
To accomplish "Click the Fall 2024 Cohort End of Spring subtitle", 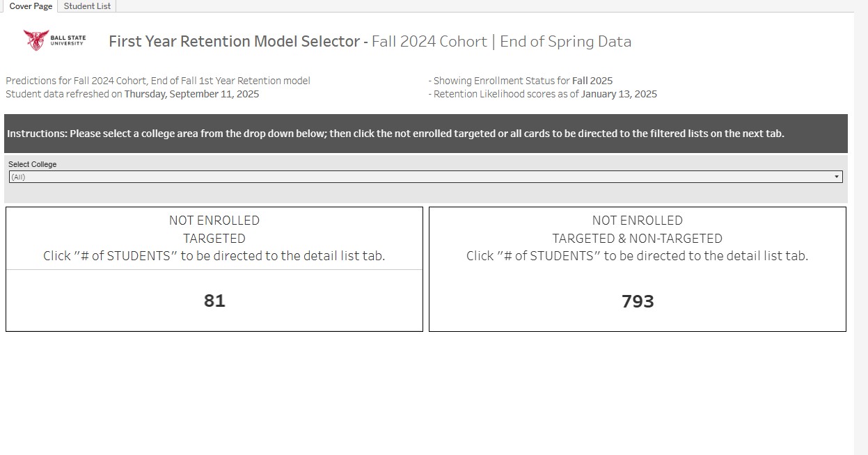I will coord(501,41).
